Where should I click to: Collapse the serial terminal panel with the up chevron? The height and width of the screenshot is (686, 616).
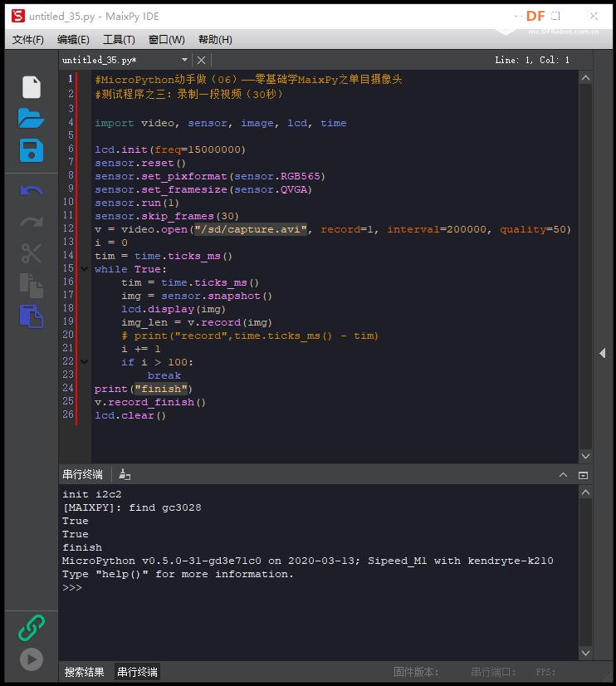[x=563, y=475]
